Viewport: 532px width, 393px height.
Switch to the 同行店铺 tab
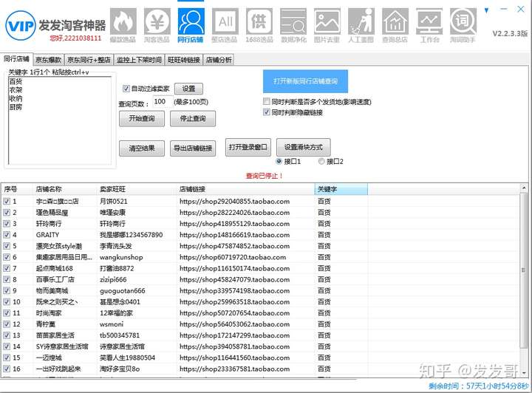coord(16,59)
